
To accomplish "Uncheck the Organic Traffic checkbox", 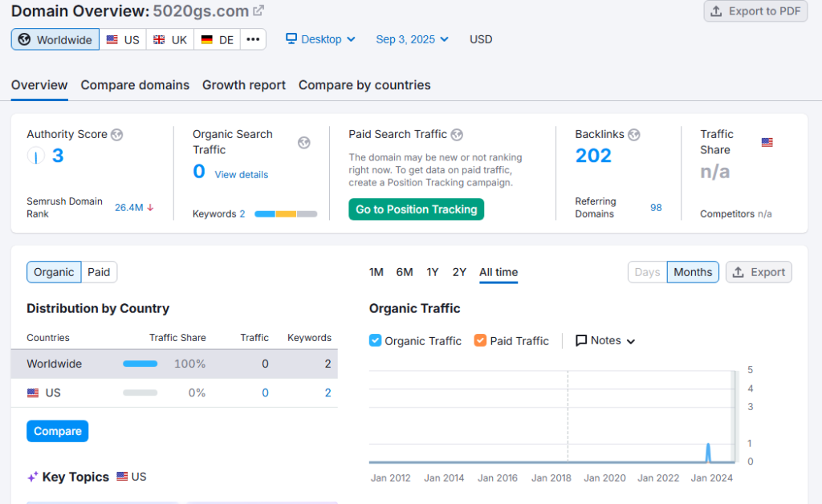I will point(375,340).
